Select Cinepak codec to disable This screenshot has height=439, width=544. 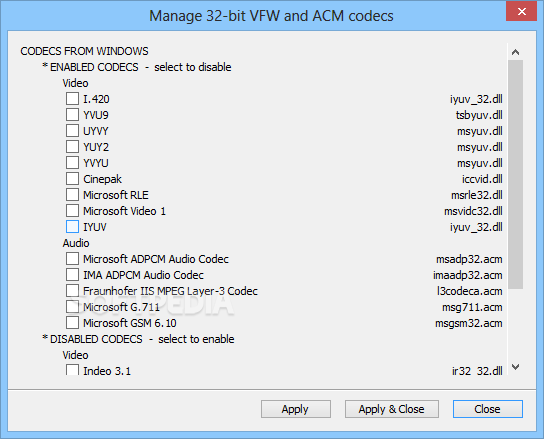[72, 179]
